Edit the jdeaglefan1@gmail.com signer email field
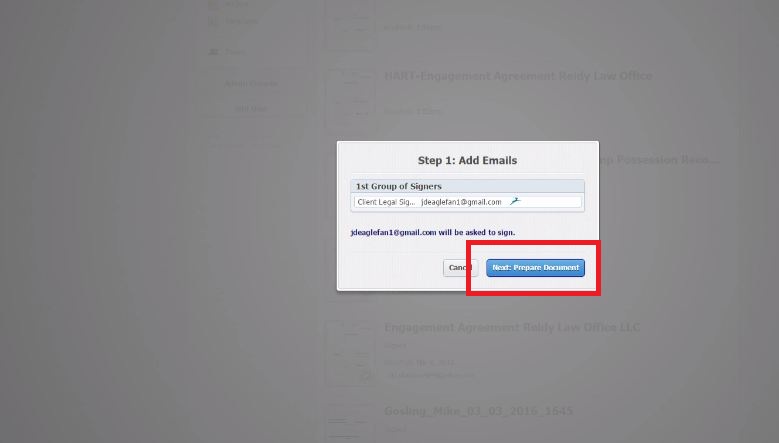Viewport: 779px width, 443px height. coord(461,202)
